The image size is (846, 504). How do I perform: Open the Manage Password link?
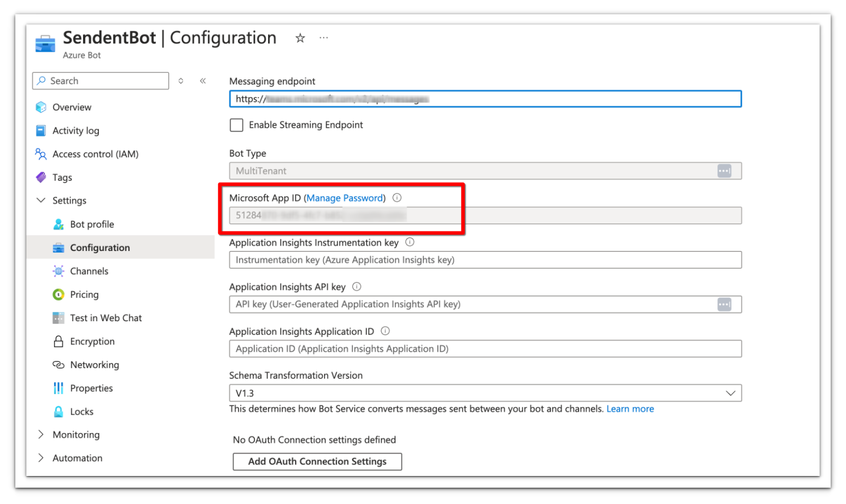(x=344, y=198)
